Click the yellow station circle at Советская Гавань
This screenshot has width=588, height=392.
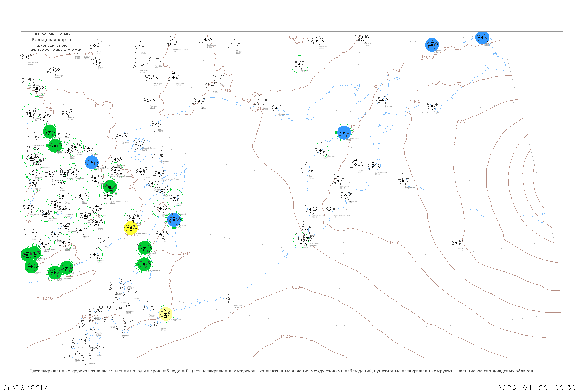pyautogui.click(x=131, y=228)
